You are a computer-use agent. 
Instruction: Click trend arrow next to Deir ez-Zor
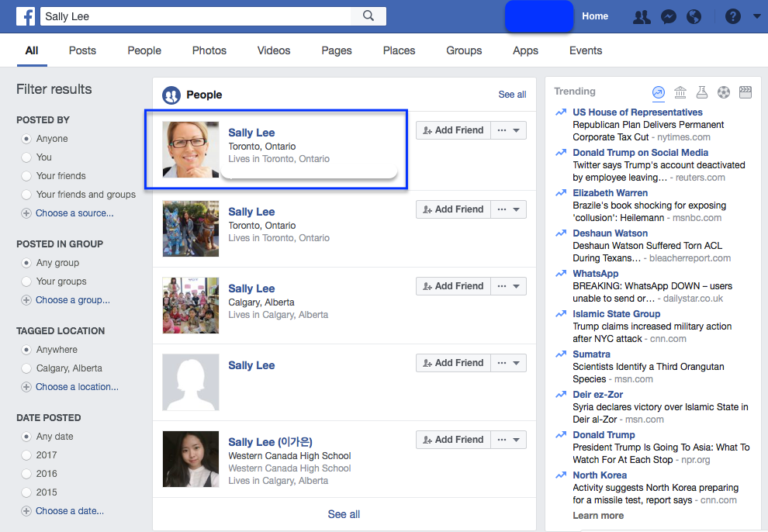[x=561, y=395]
